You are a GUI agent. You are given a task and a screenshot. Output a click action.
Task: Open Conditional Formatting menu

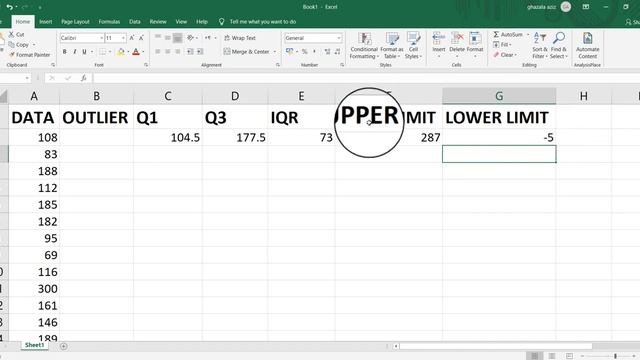pyautogui.click(x=364, y=46)
